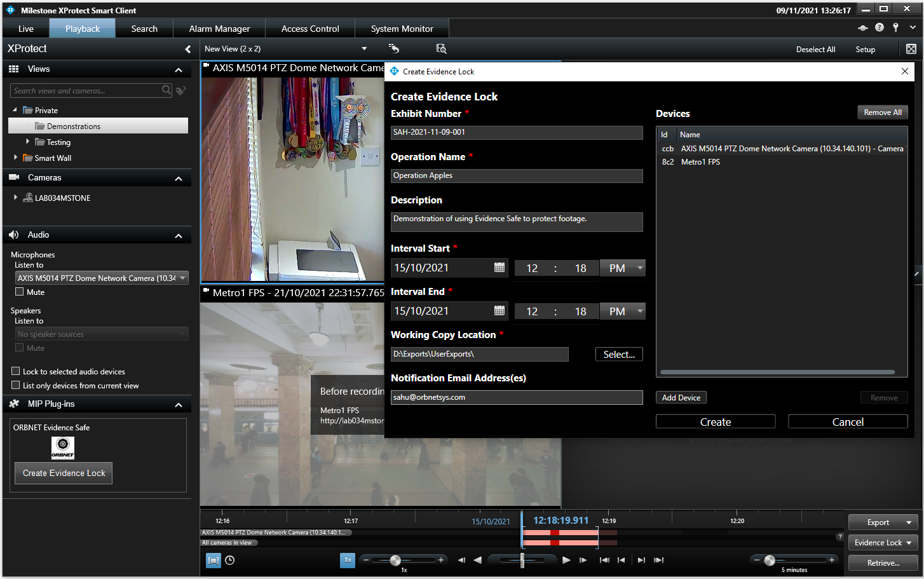The image size is (924, 579).
Task: Click the Add Device button
Action: pyautogui.click(x=681, y=397)
